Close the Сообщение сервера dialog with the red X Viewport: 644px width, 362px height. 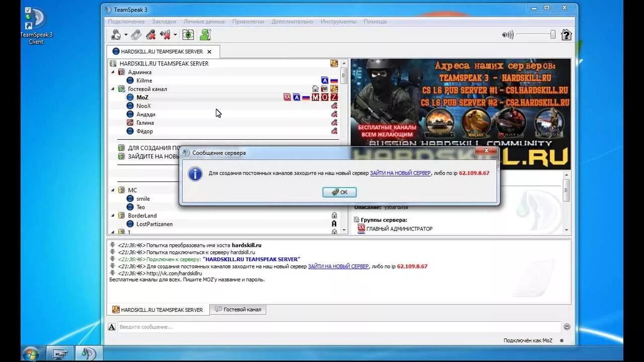[x=486, y=150]
